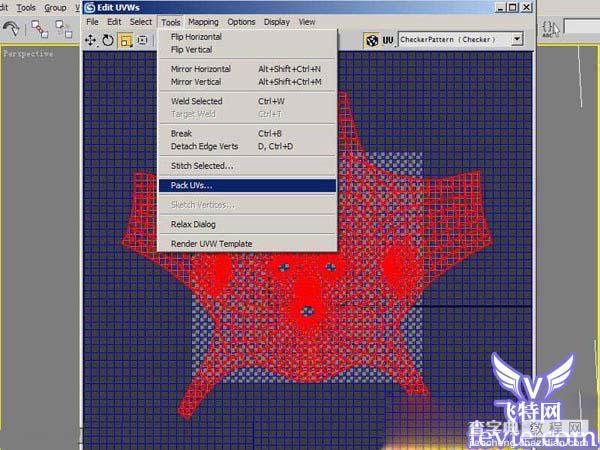Choose Mirror Vertical menu entry
The width and height of the screenshot is (600, 450).
247,82
